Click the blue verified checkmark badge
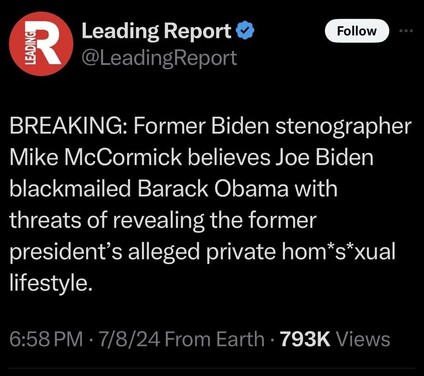The width and height of the screenshot is (424, 376). 245,31
